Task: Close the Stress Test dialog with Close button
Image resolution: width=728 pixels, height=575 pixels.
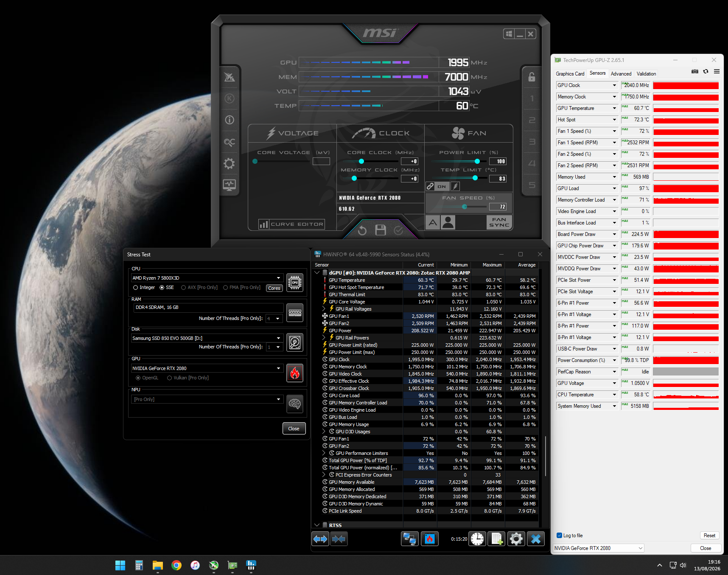Action: [x=294, y=429]
